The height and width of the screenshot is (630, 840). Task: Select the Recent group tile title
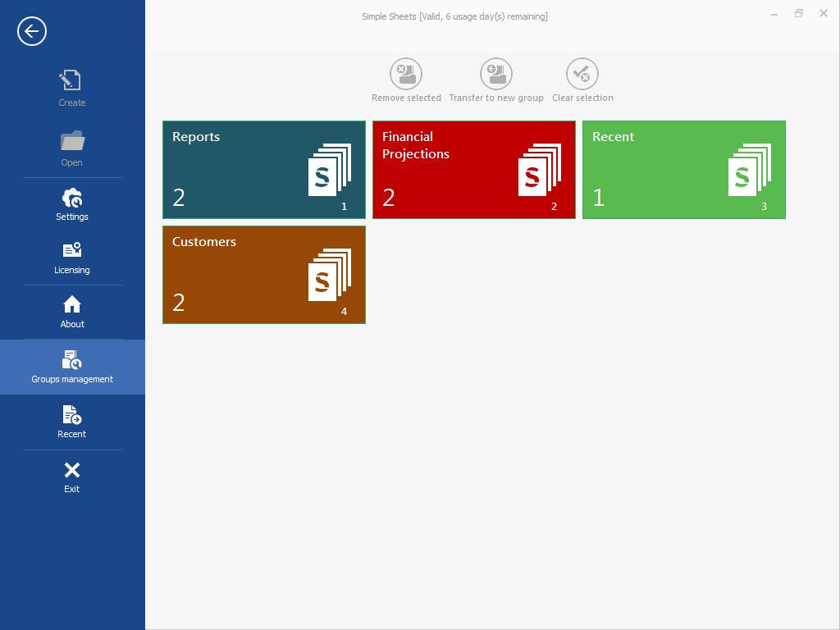(613, 137)
